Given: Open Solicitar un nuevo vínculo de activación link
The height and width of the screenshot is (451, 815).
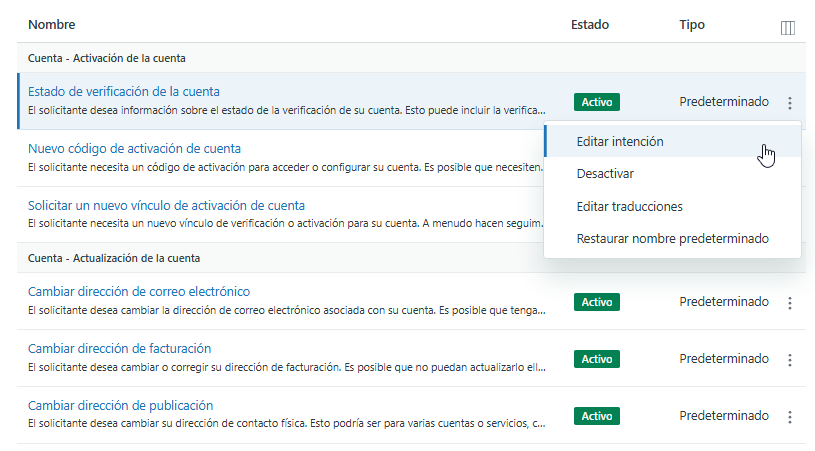Looking at the screenshot, I should [x=166, y=205].
